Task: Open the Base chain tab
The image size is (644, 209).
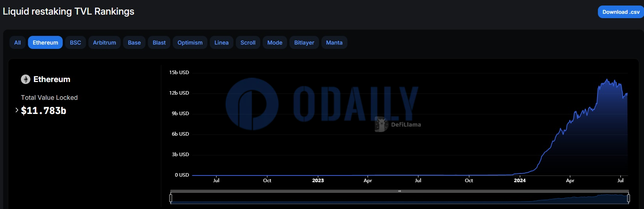Action: pyautogui.click(x=134, y=43)
